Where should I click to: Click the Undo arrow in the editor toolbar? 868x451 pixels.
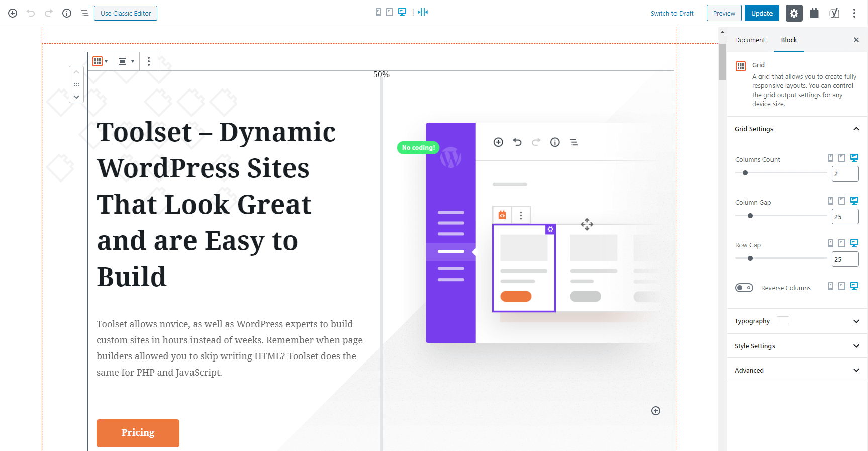click(31, 13)
